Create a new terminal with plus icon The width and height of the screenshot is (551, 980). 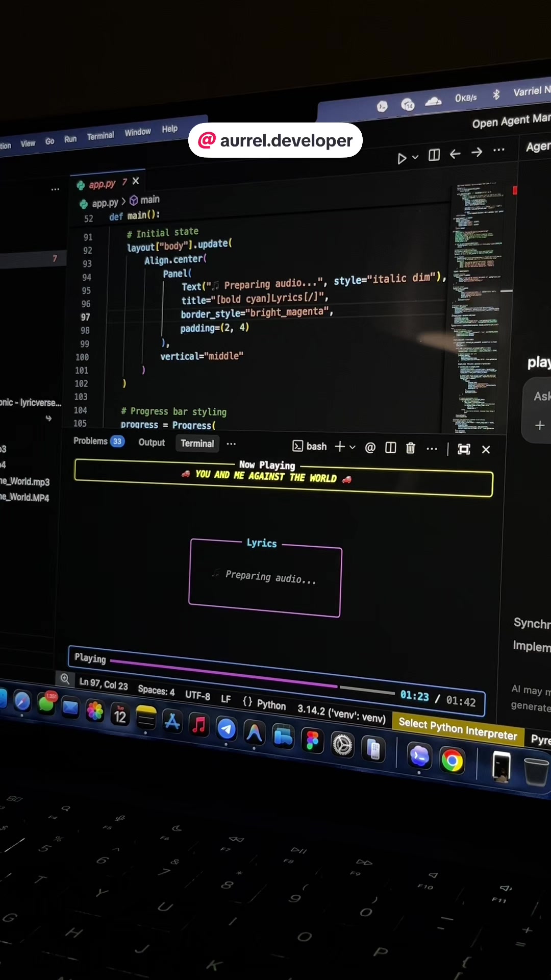pos(340,447)
